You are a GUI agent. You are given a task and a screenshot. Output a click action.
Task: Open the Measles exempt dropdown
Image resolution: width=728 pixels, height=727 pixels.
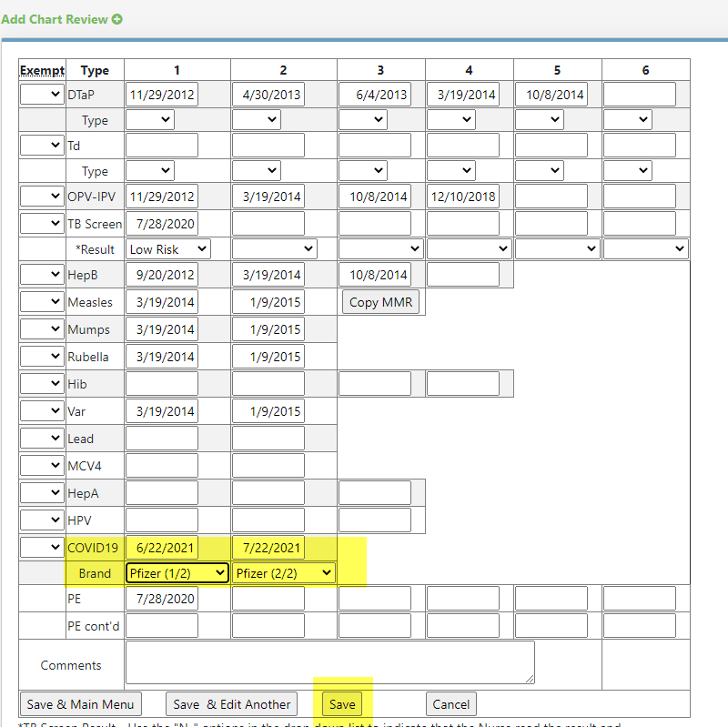point(42,302)
